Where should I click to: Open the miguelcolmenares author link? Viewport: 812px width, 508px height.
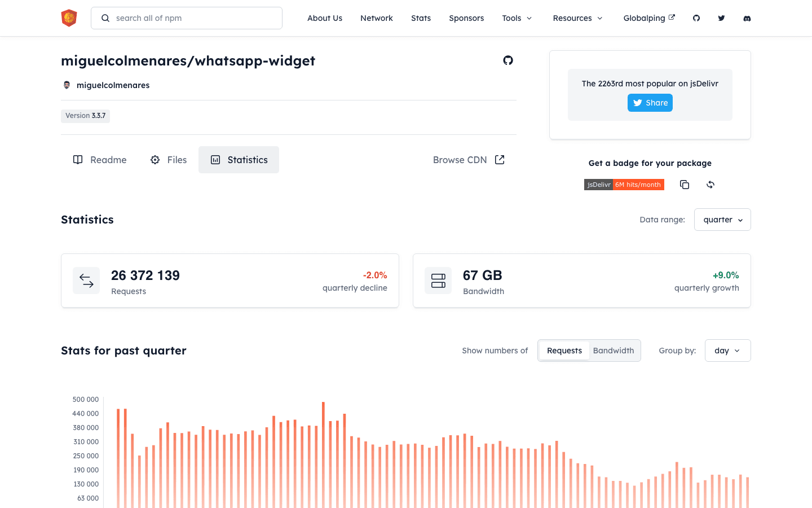(113, 85)
